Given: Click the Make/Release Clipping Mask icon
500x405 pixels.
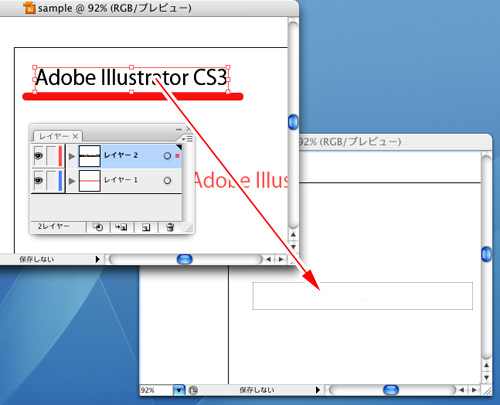Looking at the screenshot, I should 98,227.
